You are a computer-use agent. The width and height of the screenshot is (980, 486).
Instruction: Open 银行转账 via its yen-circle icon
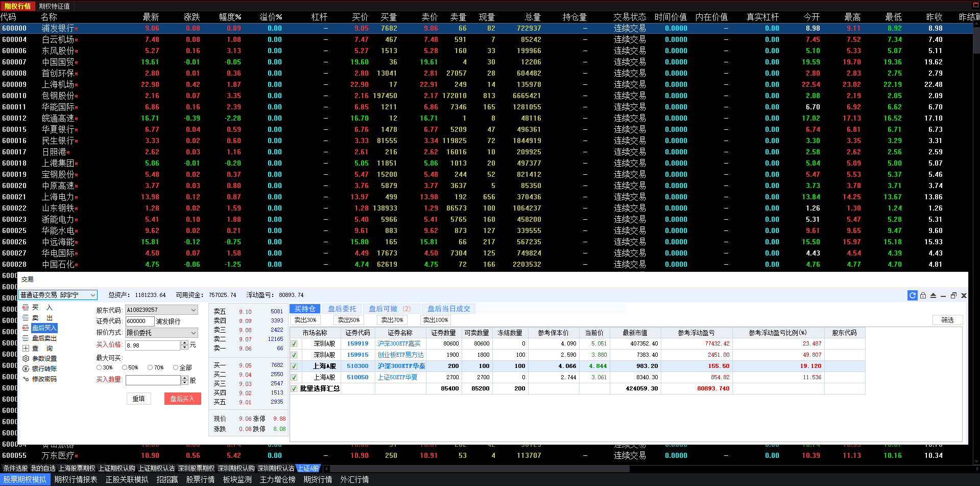pos(26,369)
